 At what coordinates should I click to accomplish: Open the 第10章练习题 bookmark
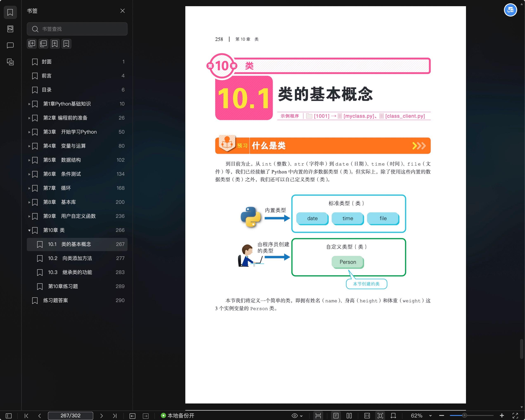[77, 286]
